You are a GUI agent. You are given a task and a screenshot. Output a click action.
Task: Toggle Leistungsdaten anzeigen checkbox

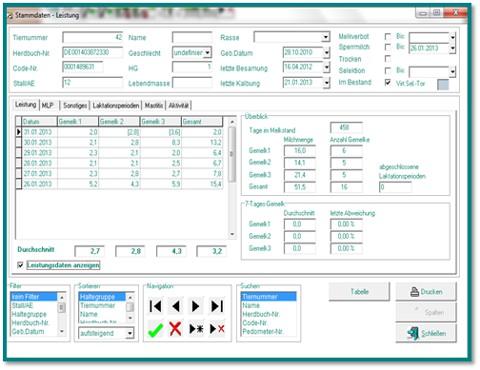(20, 265)
